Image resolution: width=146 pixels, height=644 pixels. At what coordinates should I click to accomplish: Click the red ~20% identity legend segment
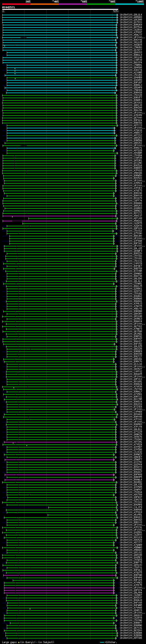point(16,4)
